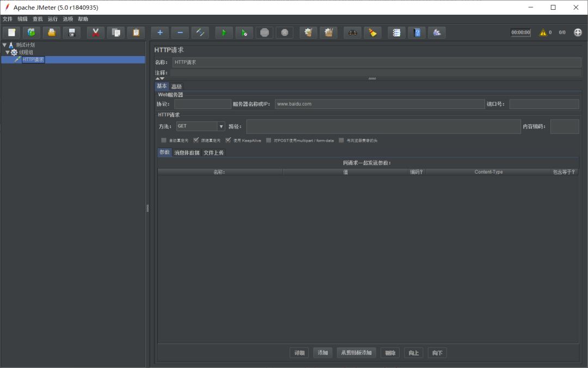Switch to the 文件上传 tab

[214, 152]
